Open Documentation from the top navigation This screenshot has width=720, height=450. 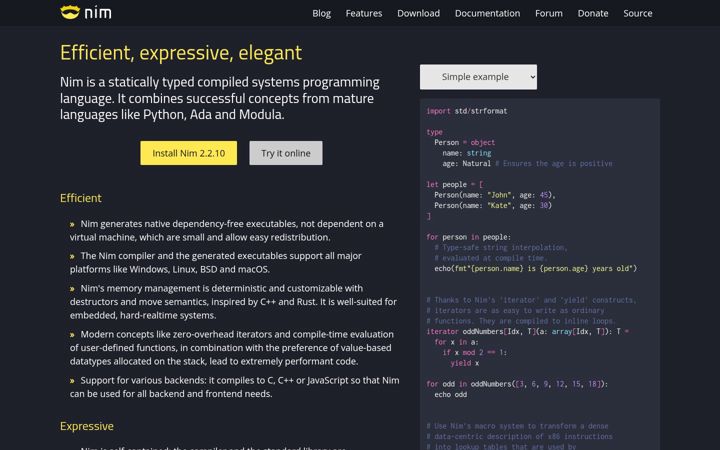[x=487, y=13]
